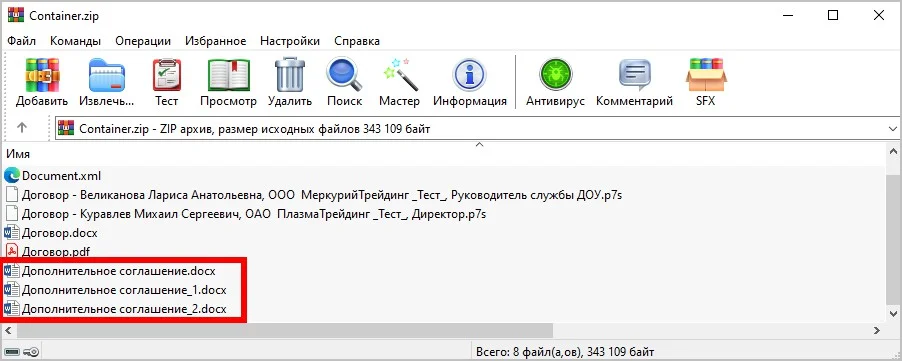Go up one folder level arrow
902x361 pixels.
pos(22,128)
